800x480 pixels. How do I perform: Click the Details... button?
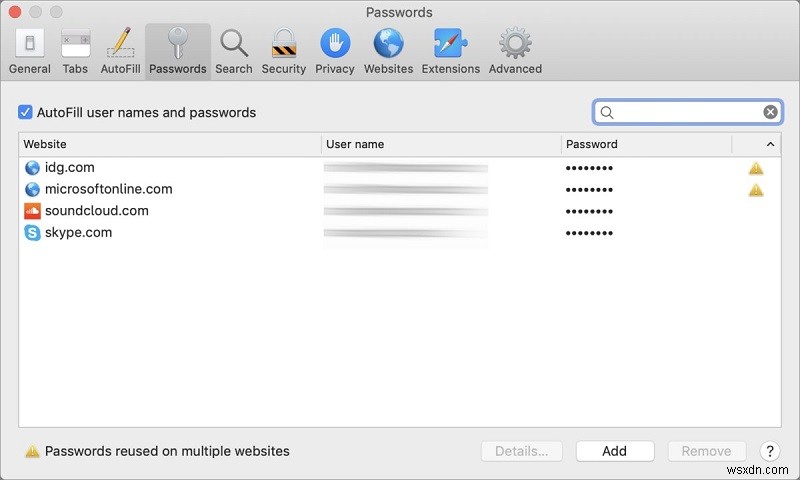[521, 451]
